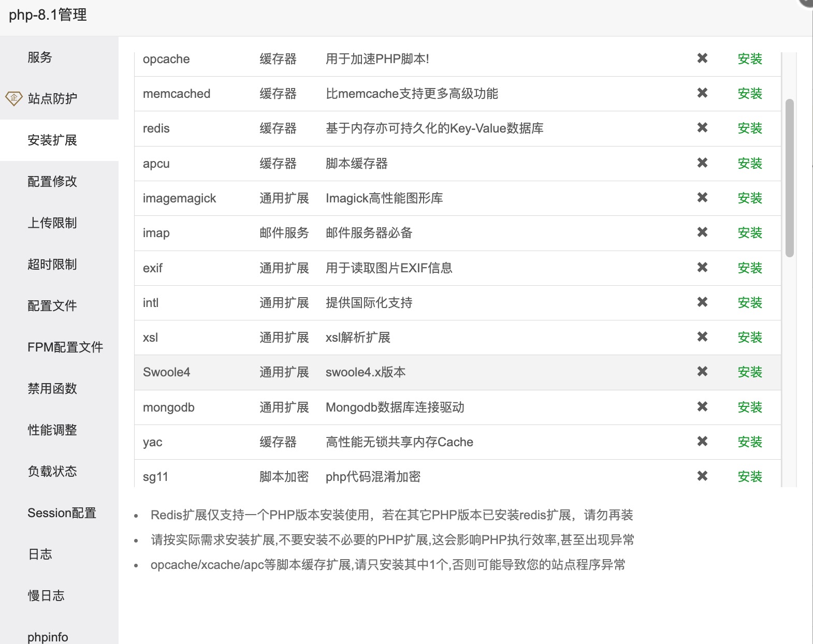Open the 站点防护 section
Viewport: 813px width, 644px height.
coord(59,98)
